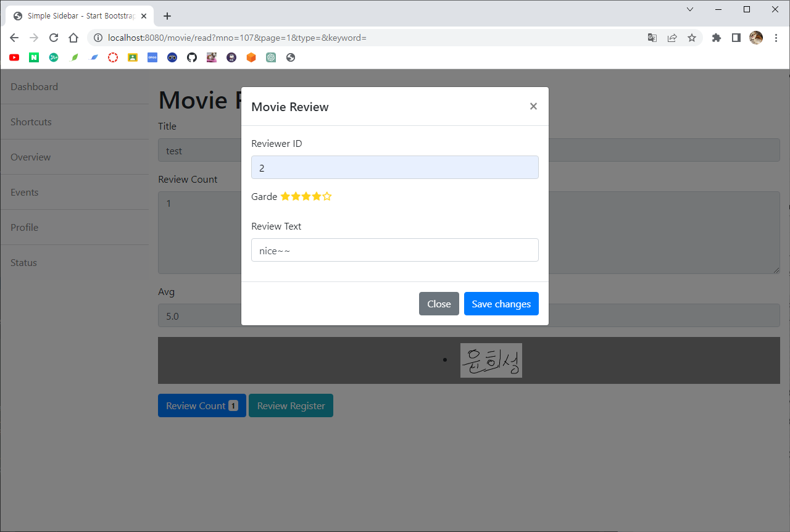Click the Movie Review modal title
Image resolution: width=790 pixels, height=532 pixels.
click(290, 107)
